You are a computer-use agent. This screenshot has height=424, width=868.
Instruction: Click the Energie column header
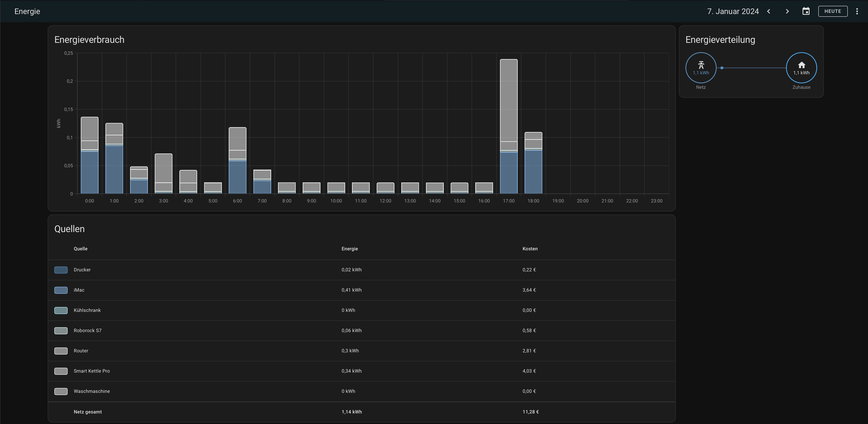[x=349, y=249]
